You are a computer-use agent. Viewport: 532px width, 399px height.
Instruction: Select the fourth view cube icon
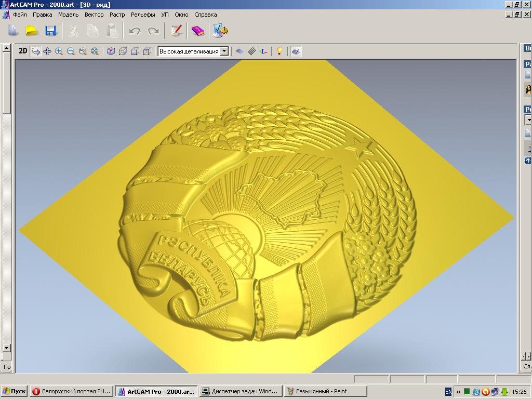(x=147, y=51)
